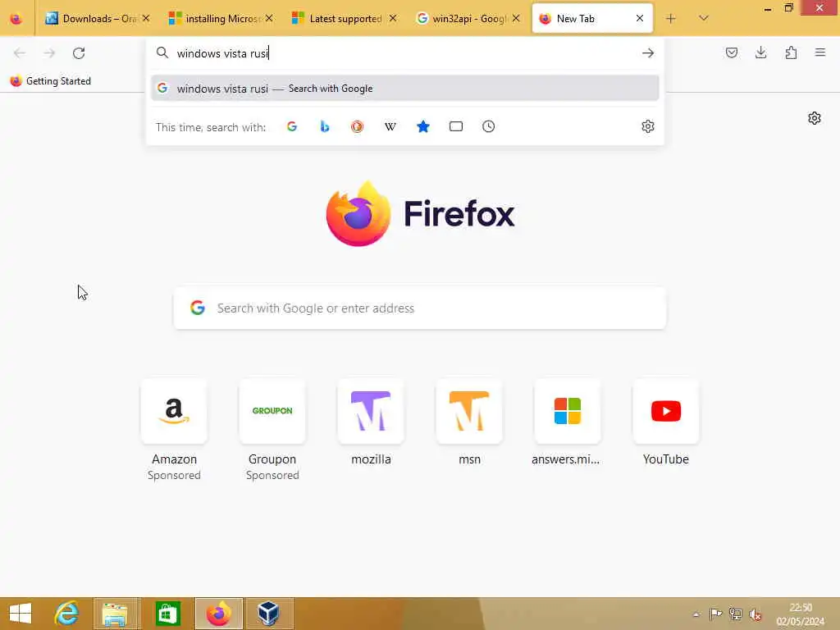Search this time with Wikipedia icon
Image resolution: width=840 pixels, height=630 pixels.
click(x=390, y=126)
